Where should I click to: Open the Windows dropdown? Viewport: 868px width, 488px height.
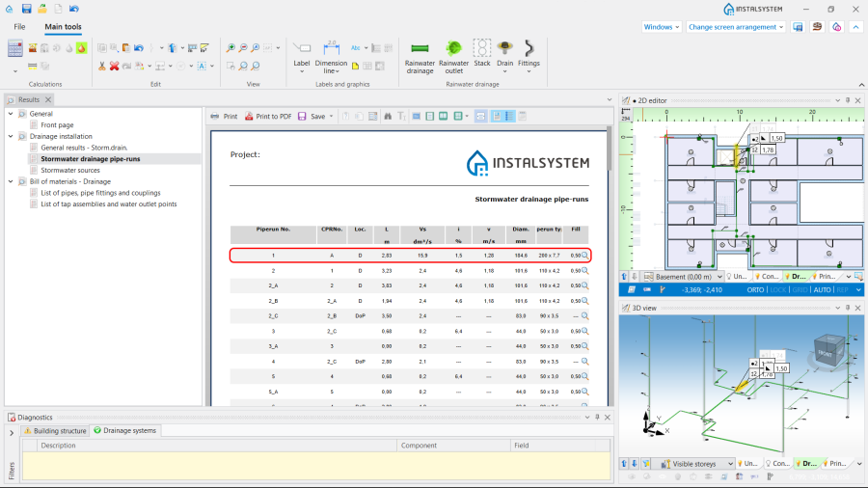click(662, 27)
